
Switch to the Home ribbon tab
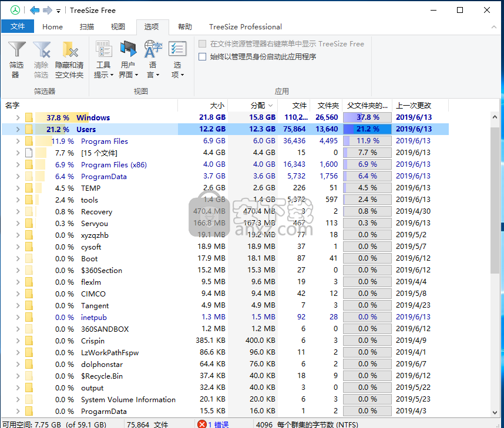point(52,26)
